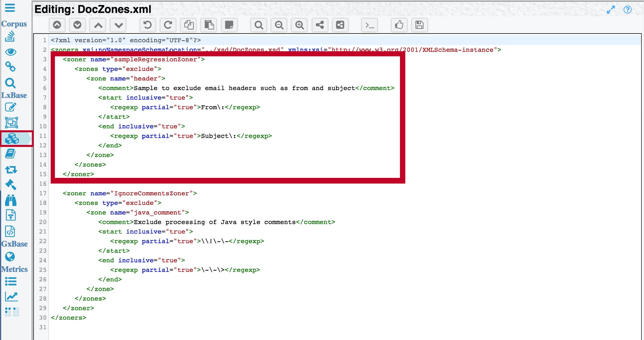Image resolution: width=644 pixels, height=340 pixels.
Task: Select the line chart icon under Metrics
Action: click(11, 296)
